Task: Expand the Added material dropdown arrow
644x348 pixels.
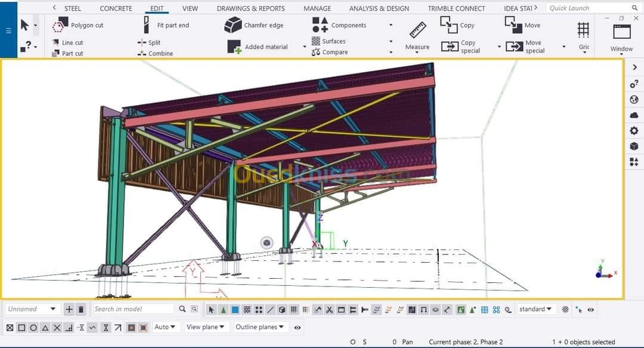Action: click(304, 47)
